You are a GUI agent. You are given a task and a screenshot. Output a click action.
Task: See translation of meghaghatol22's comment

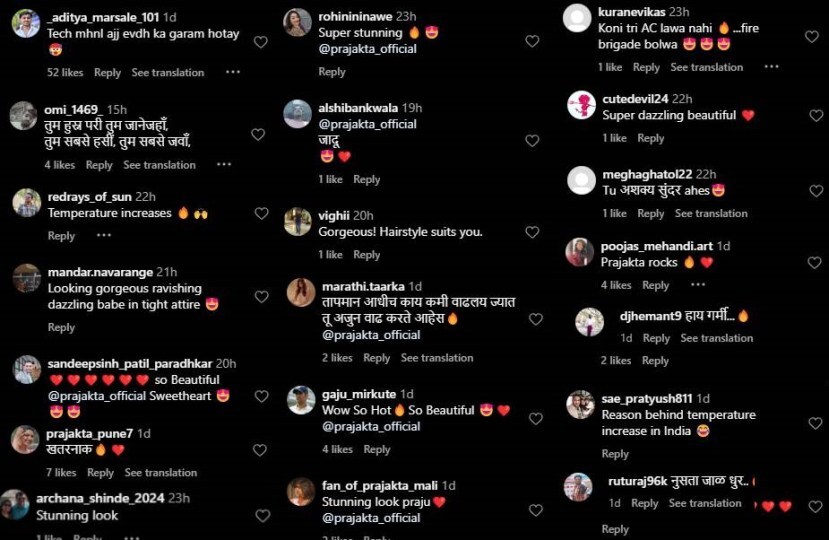pos(711,213)
